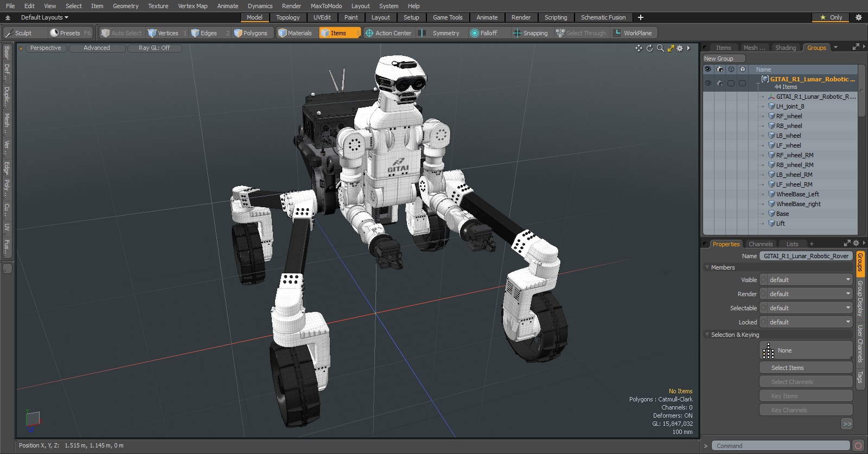Toggle the Only star option

tap(831, 17)
